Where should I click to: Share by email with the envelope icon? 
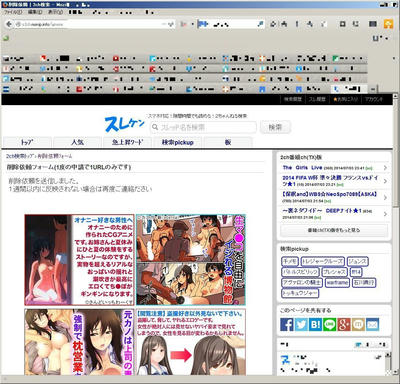[373, 324]
